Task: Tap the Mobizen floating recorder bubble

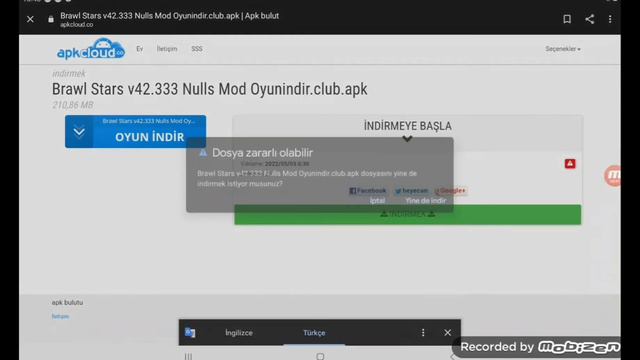Action: tap(613, 176)
